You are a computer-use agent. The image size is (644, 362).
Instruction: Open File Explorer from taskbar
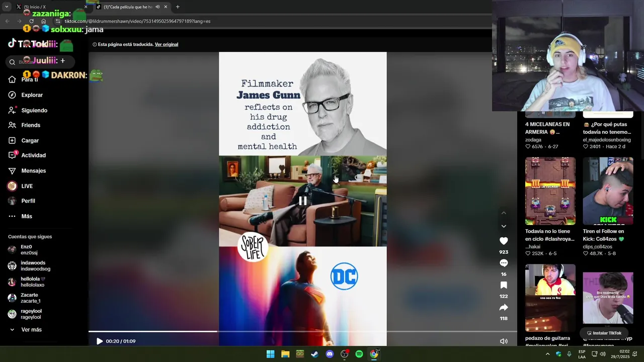coord(285,354)
